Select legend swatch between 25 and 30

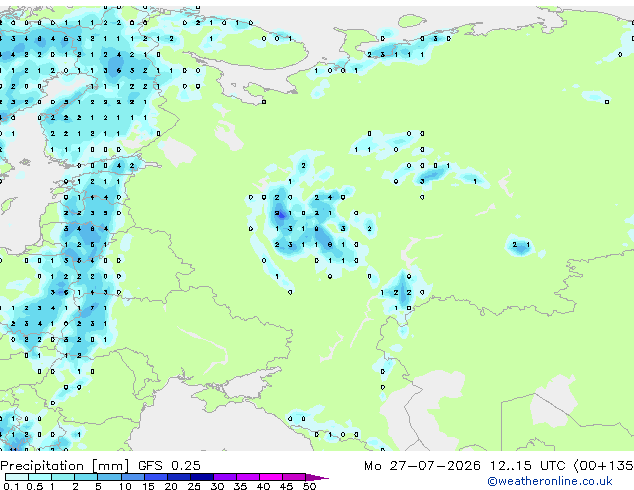[202, 477]
